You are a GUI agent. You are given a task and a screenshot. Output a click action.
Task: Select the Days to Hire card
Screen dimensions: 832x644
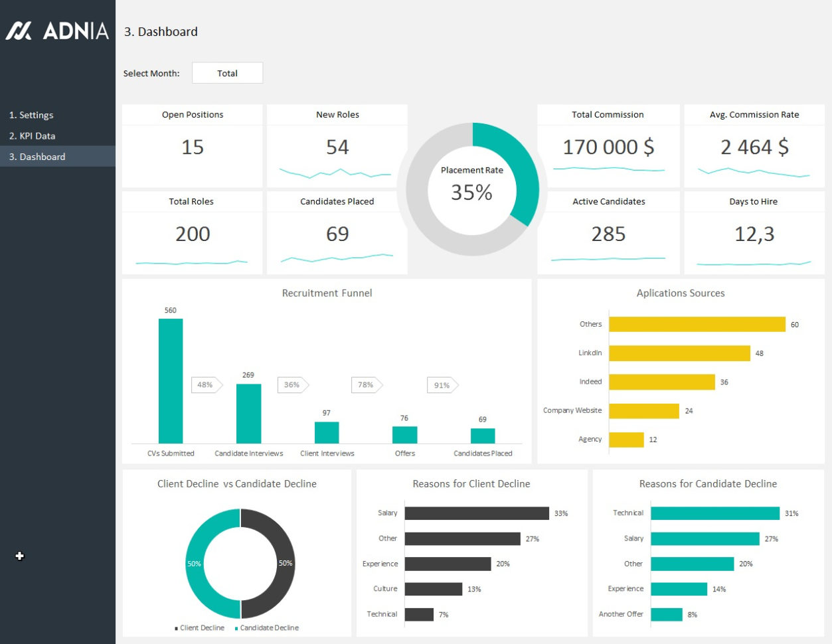754,234
